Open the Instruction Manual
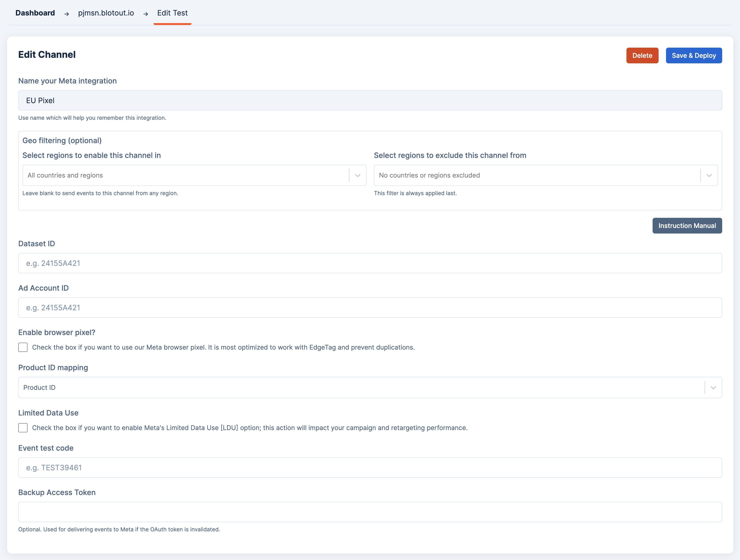 coord(687,226)
